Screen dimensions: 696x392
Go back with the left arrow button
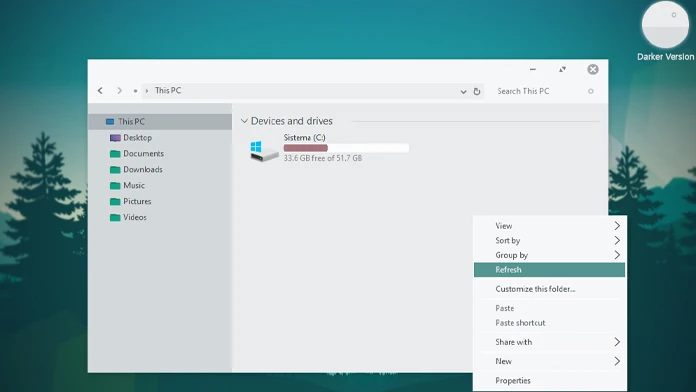point(100,91)
